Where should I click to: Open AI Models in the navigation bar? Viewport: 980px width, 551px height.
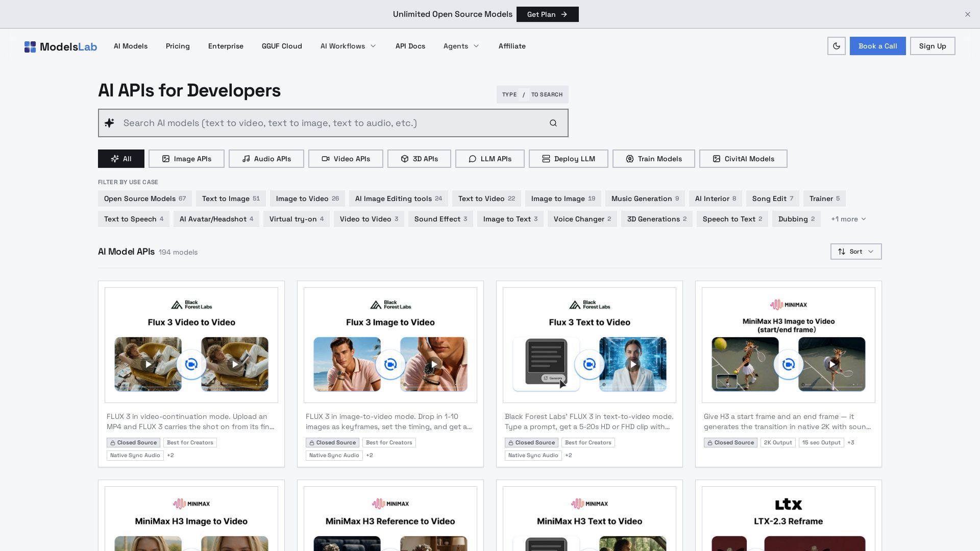pyautogui.click(x=131, y=46)
